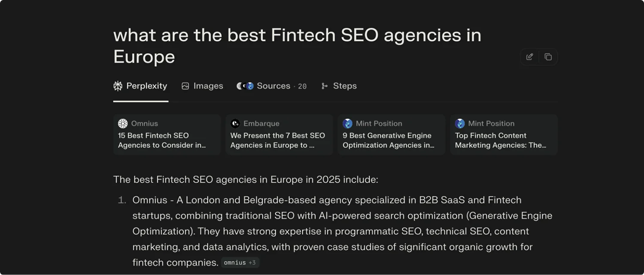Click the copy query icon
This screenshot has height=275, width=644.
pyautogui.click(x=548, y=57)
